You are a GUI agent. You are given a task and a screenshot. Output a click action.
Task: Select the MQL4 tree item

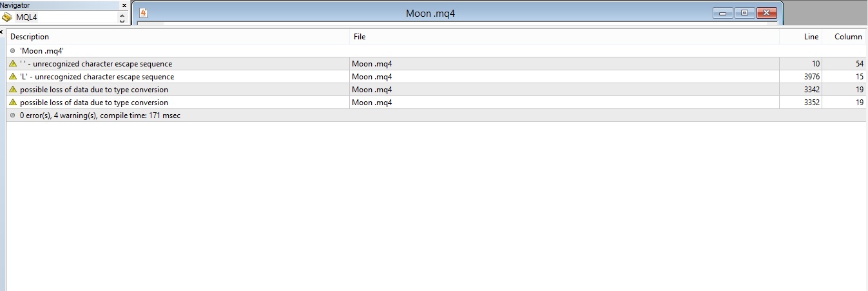point(26,17)
